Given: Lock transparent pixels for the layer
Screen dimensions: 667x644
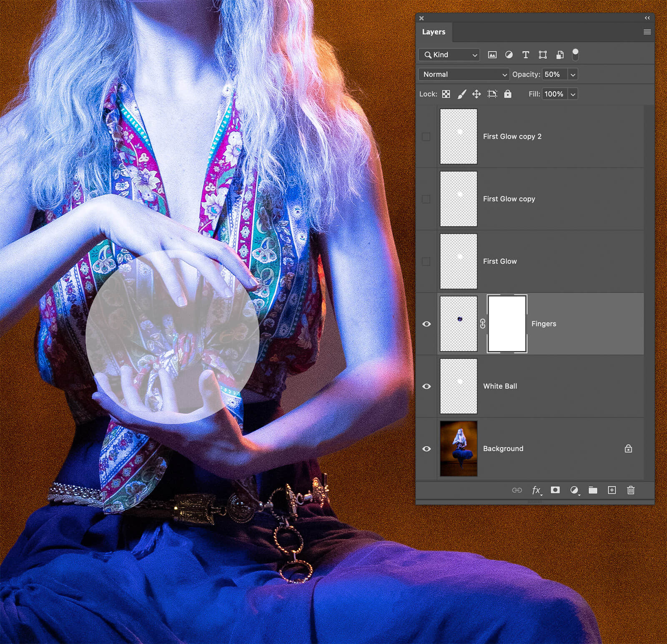Looking at the screenshot, I should [x=446, y=94].
